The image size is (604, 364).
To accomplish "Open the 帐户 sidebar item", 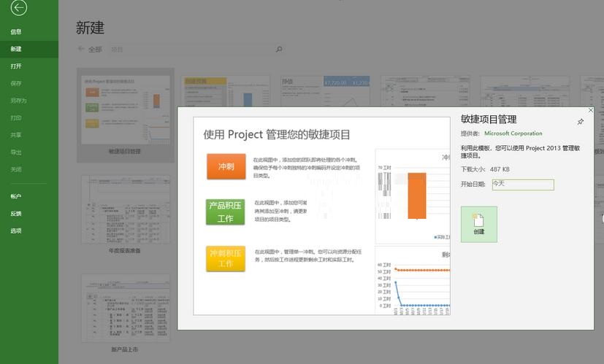I will click(x=16, y=196).
